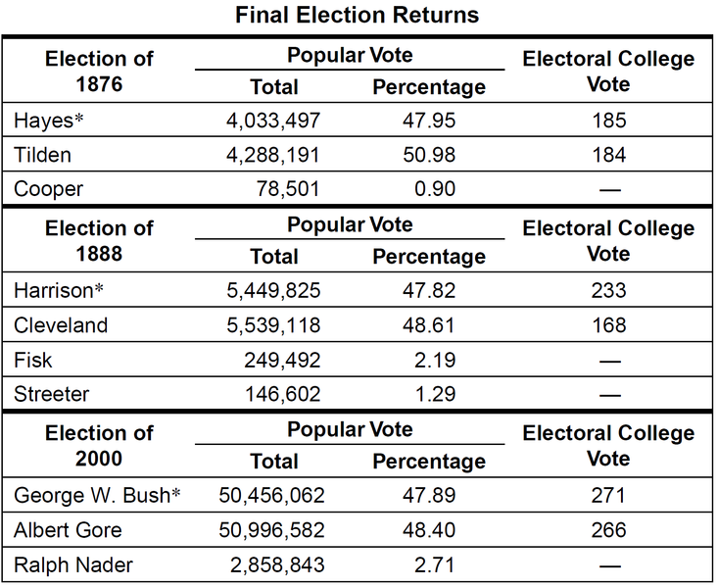Click the Election of 1876 header
The image size is (717, 588).
[99, 72]
